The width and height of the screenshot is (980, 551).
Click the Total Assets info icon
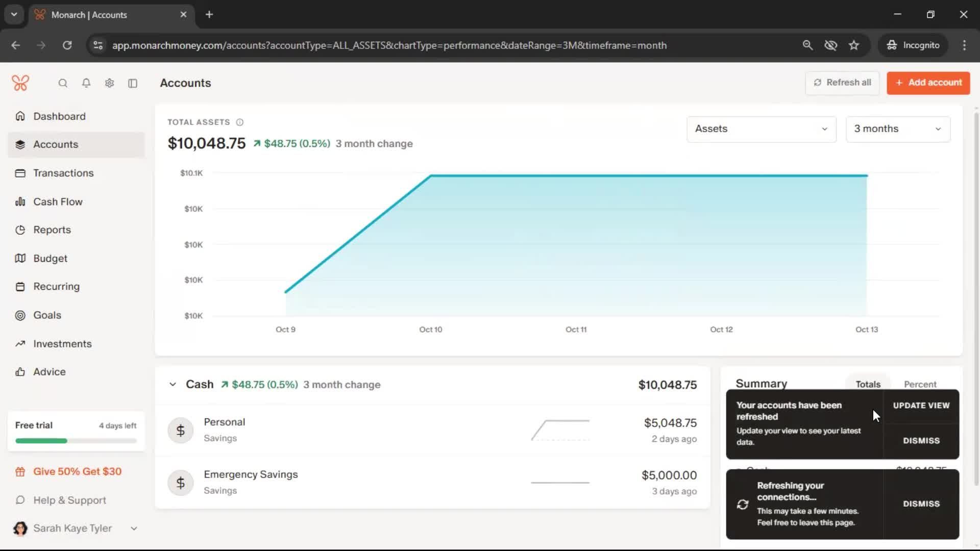coord(240,122)
